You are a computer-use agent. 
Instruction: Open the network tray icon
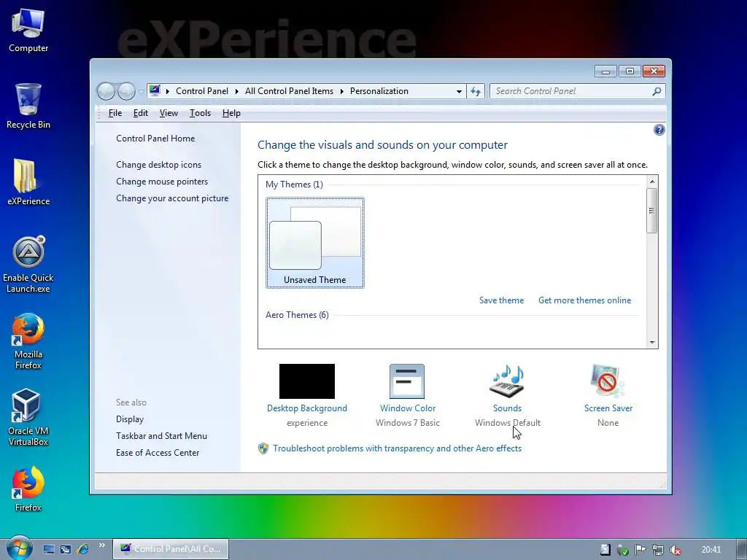pos(658,550)
